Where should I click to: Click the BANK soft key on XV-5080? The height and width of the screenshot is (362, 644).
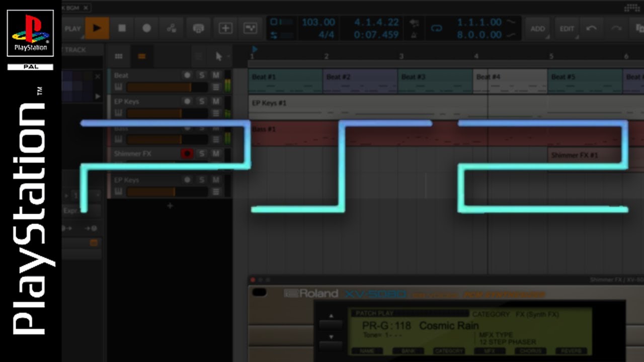point(408,351)
